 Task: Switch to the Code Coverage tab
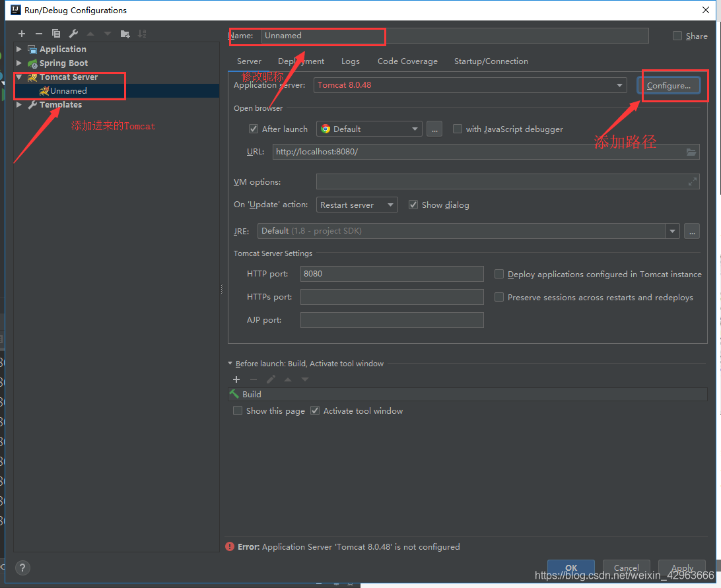tap(407, 61)
